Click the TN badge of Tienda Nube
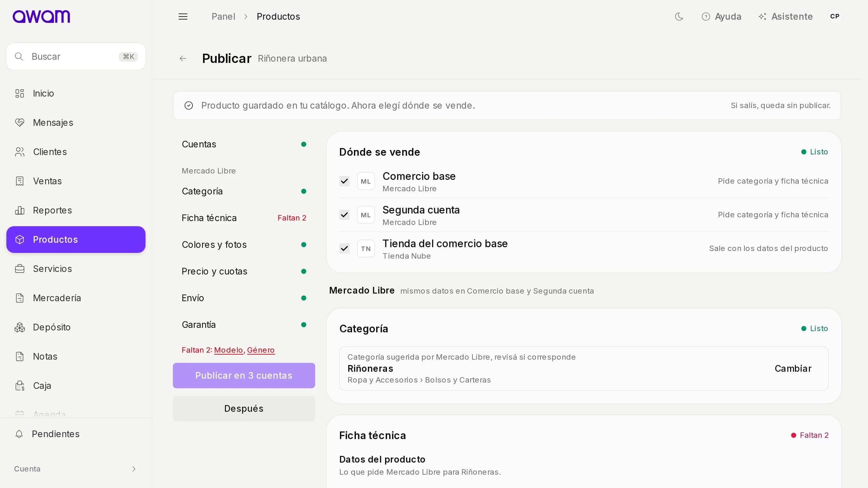Screen dimensions: 868x488 click(x=366, y=249)
